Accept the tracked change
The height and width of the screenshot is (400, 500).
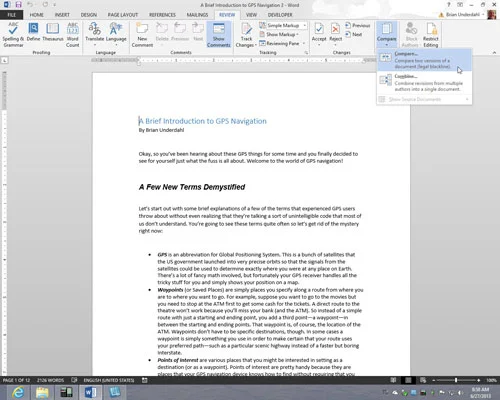[x=319, y=34]
